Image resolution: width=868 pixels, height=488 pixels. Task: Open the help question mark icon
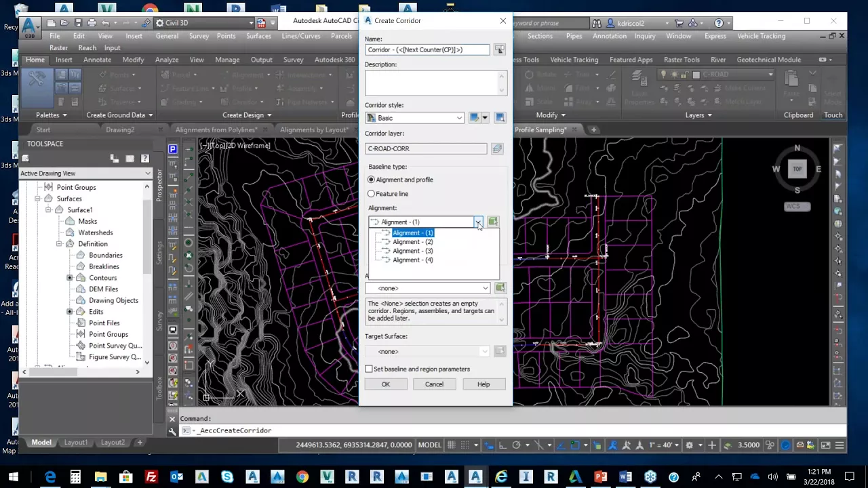(719, 23)
